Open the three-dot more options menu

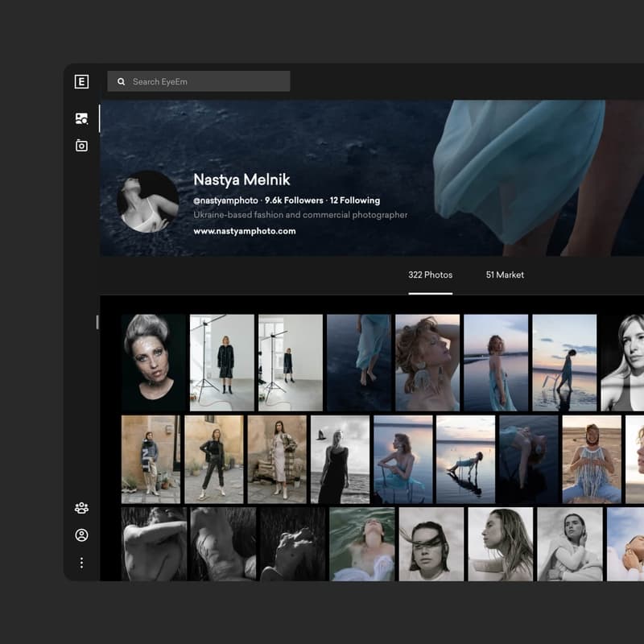pos(81,563)
